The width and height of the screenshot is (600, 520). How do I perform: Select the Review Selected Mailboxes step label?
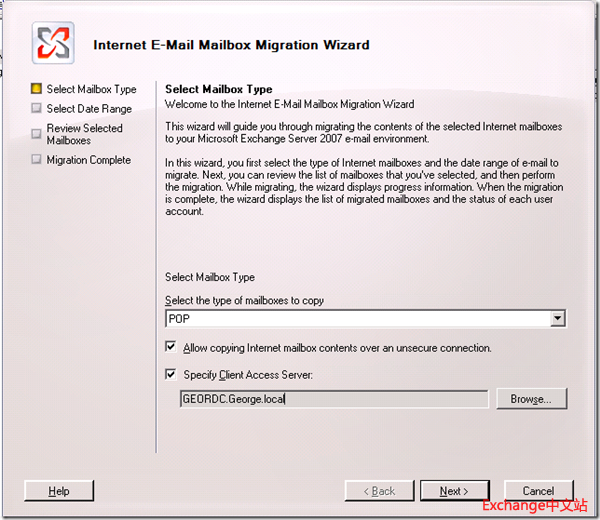pos(84,135)
